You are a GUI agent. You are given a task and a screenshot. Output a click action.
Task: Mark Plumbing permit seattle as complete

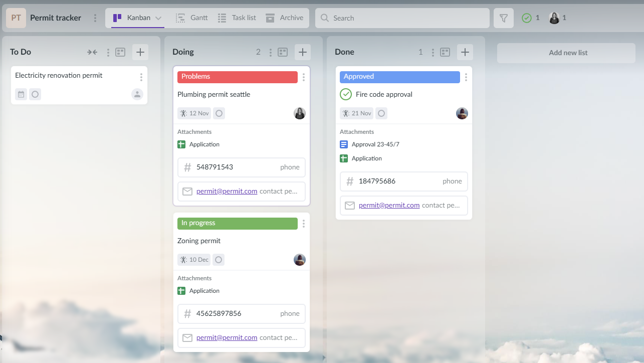[x=219, y=113]
